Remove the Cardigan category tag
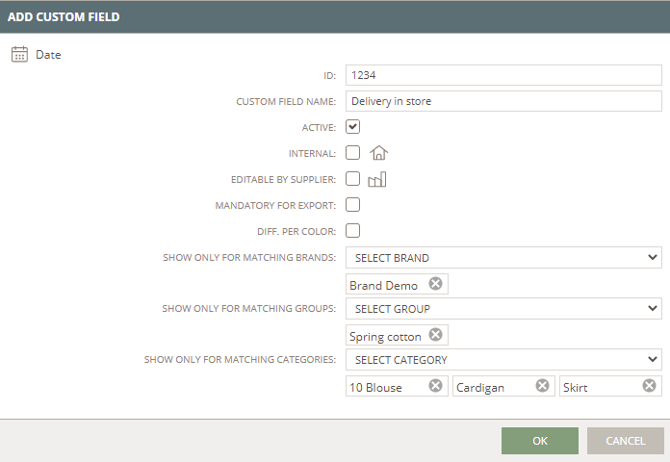The image size is (670, 462). (542, 386)
